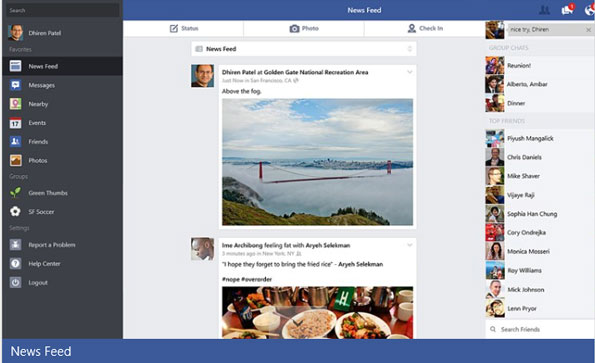Open friend requests icon in header
Viewport: 595px width, 363px height.
point(545,10)
